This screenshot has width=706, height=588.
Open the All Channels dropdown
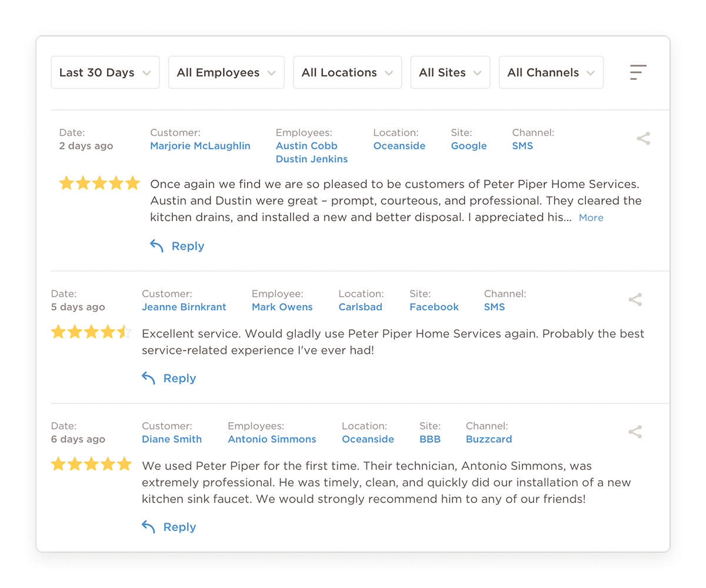pos(551,72)
